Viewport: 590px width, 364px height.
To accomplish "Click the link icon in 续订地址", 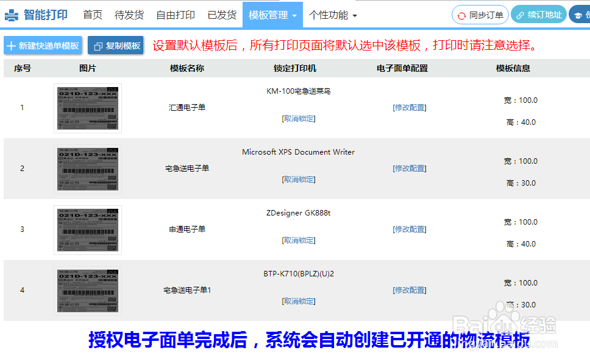I will pyautogui.click(x=520, y=15).
